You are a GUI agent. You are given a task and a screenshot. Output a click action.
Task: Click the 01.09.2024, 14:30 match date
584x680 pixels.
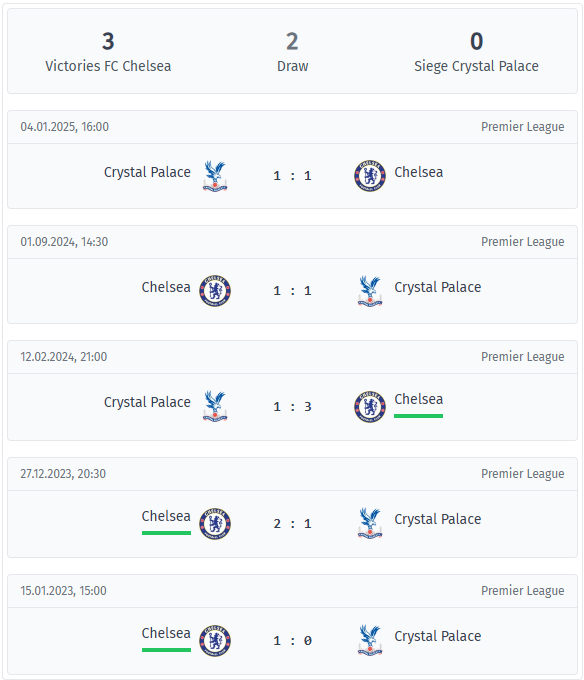[64, 242]
